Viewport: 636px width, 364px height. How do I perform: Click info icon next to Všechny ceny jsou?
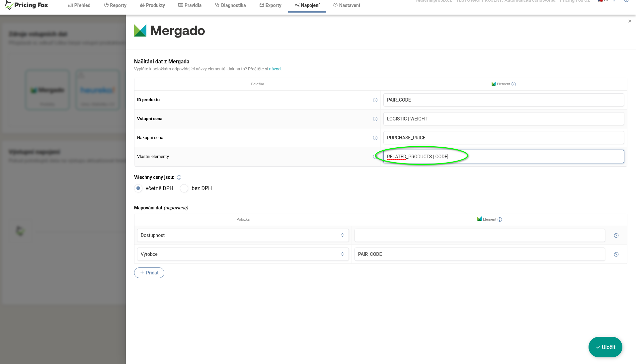179,178
